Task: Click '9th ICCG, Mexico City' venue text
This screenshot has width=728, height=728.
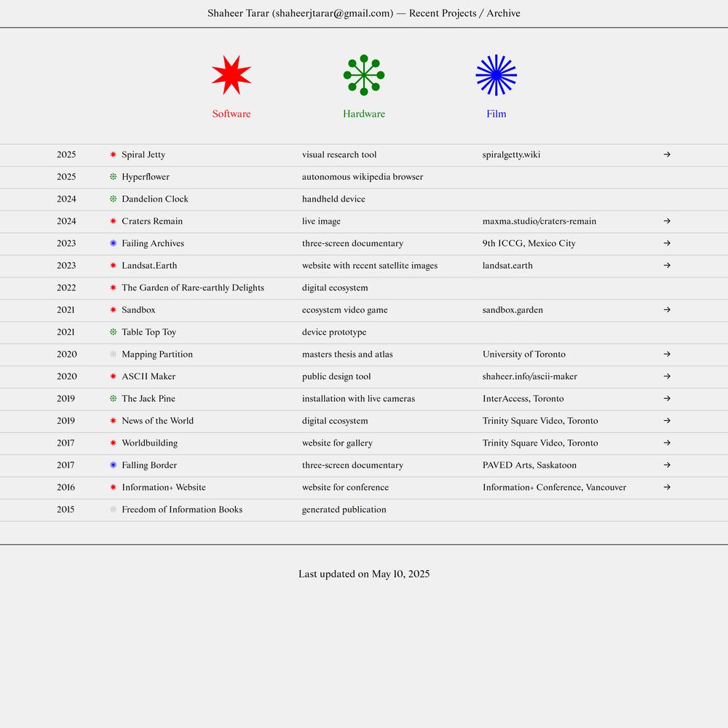Action: point(529,243)
